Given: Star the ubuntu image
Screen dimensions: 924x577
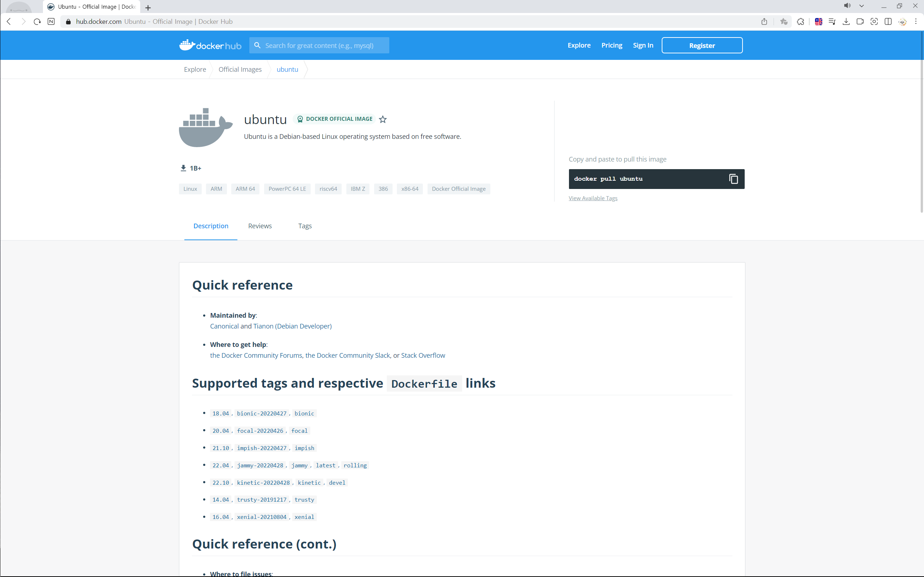Looking at the screenshot, I should pos(382,119).
